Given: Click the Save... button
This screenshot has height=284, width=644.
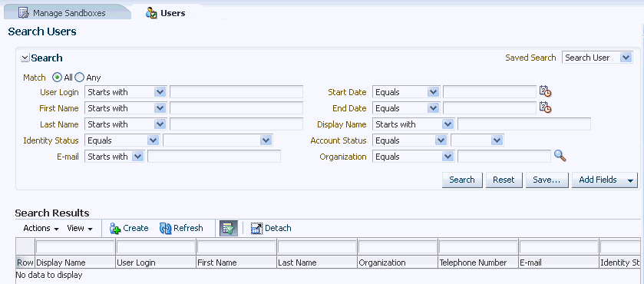Looking at the screenshot, I should click(x=547, y=180).
